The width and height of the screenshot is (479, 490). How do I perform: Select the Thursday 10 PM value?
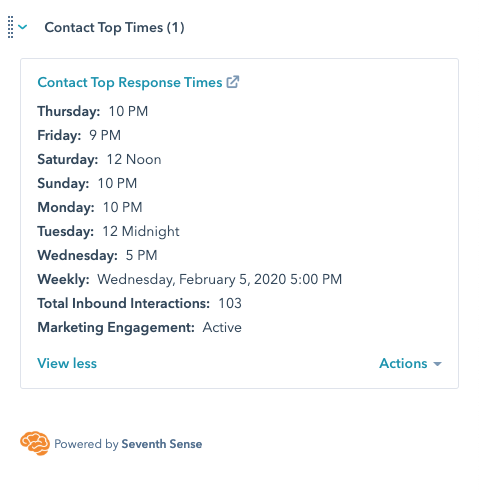[x=128, y=111]
